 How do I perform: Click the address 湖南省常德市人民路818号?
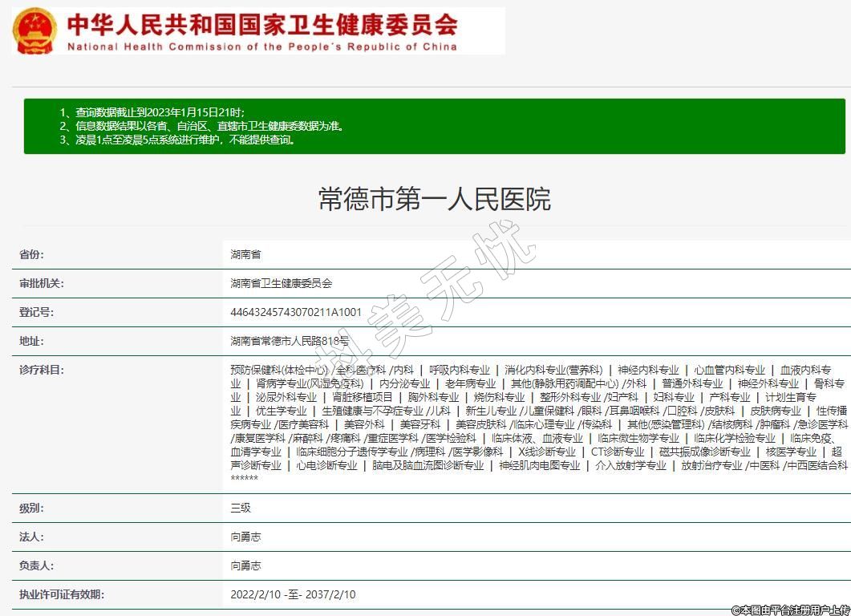[x=290, y=341]
